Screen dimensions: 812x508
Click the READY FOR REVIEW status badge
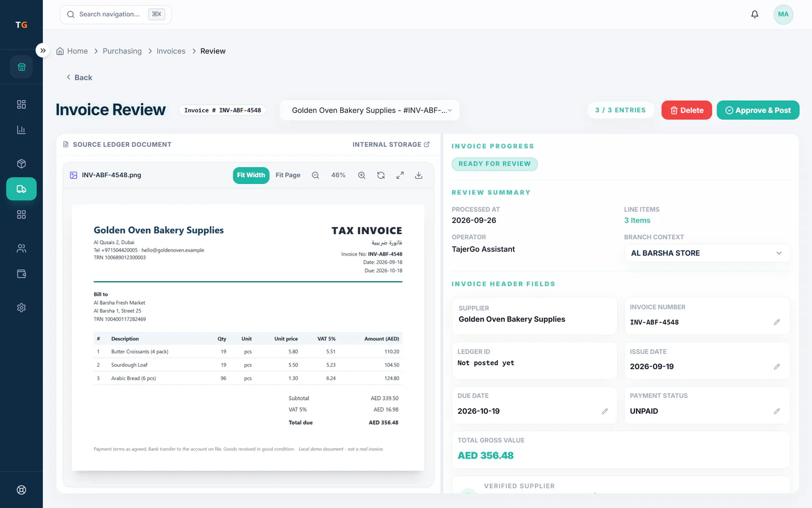tap(495, 164)
